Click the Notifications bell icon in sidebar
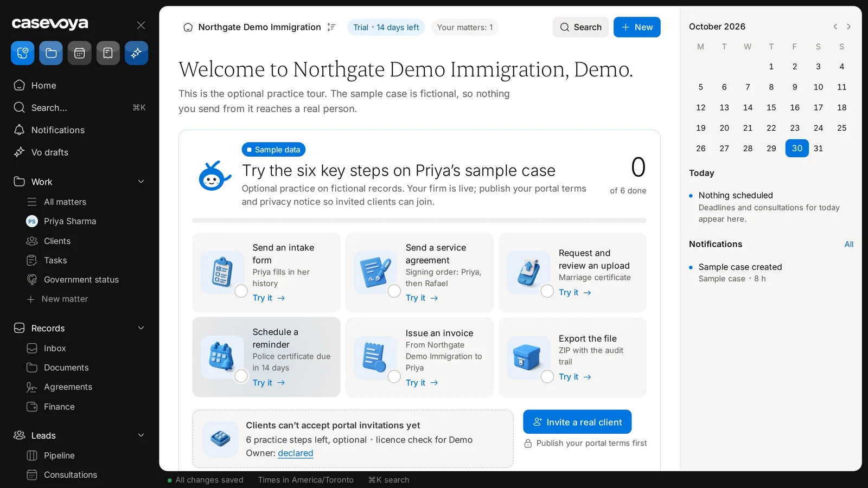Image resolution: width=868 pixels, height=488 pixels. point(20,130)
